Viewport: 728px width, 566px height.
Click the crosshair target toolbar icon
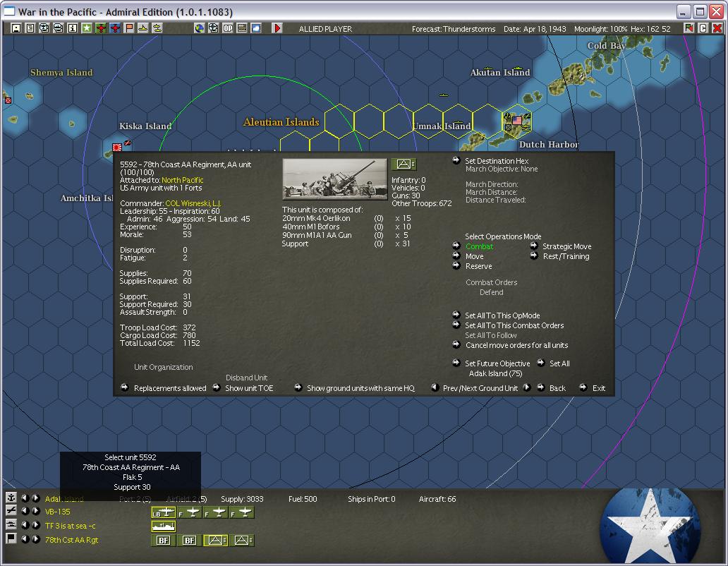click(213, 28)
